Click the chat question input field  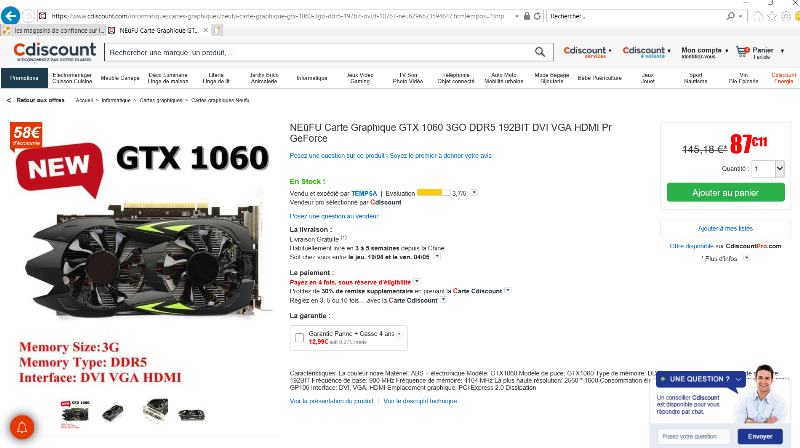[x=694, y=436]
